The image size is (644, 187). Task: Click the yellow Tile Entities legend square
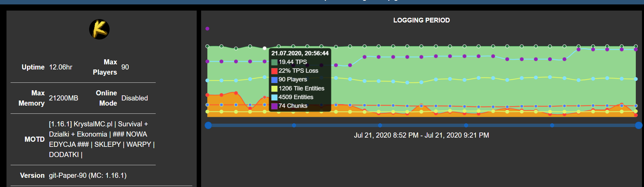pos(274,89)
